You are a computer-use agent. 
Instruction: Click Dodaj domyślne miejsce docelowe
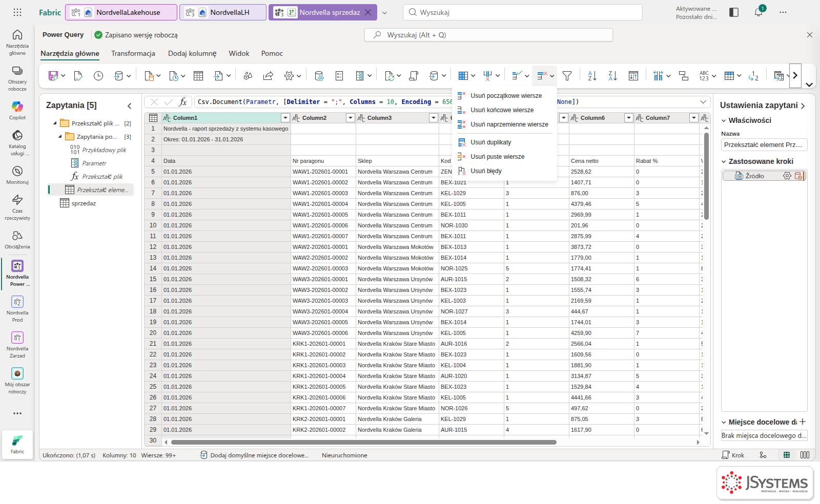pyautogui.click(x=254, y=455)
